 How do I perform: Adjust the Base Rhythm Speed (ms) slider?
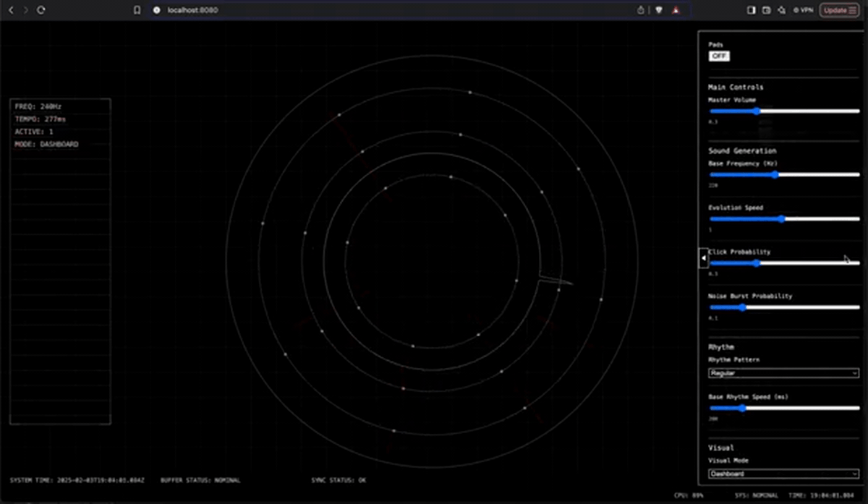coord(784,408)
